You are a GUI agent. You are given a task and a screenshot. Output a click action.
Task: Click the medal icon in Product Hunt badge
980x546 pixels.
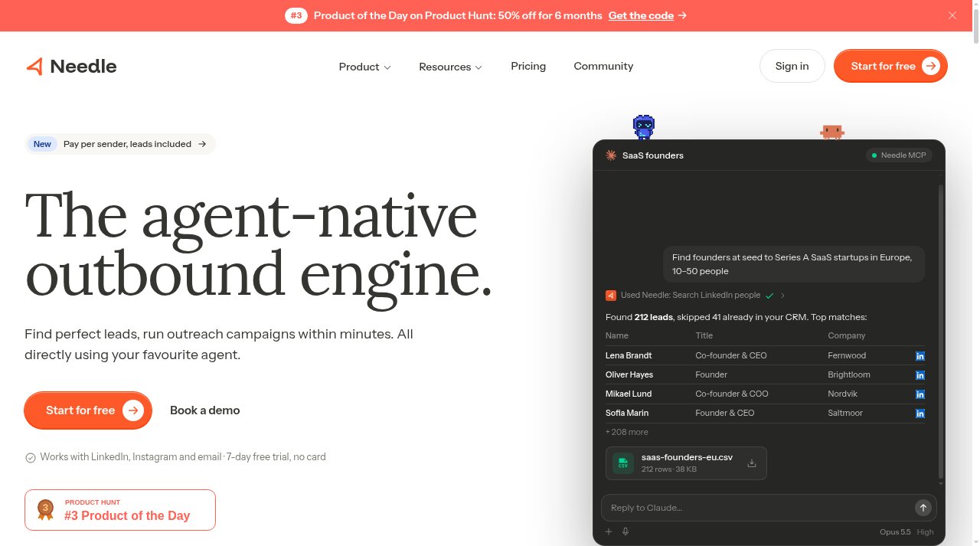[x=46, y=509]
